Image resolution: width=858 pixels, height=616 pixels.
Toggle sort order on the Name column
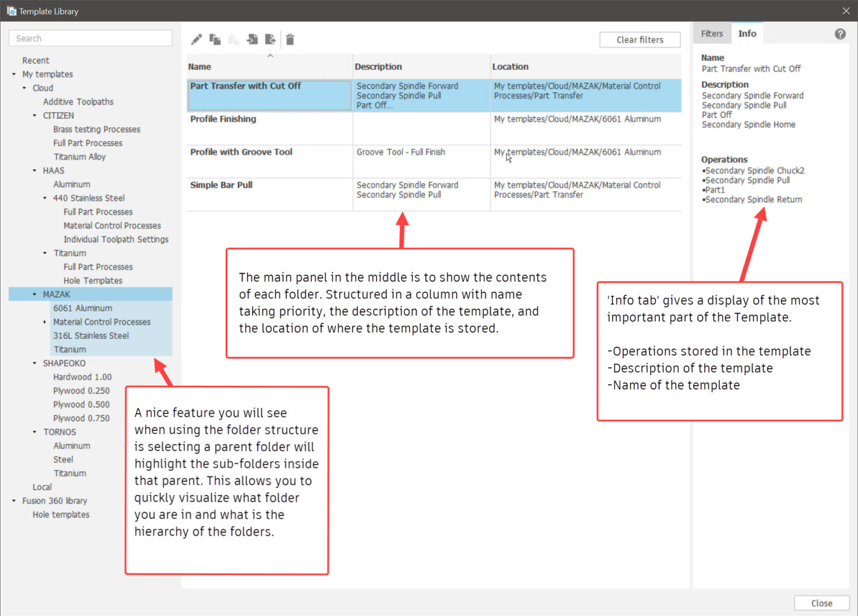(270, 56)
